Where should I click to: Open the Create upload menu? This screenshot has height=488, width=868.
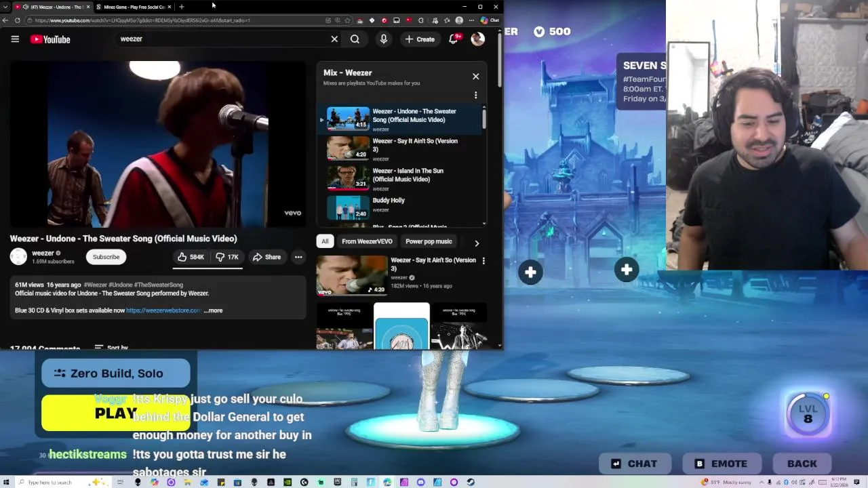pyautogui.click(x=420, y=39)
